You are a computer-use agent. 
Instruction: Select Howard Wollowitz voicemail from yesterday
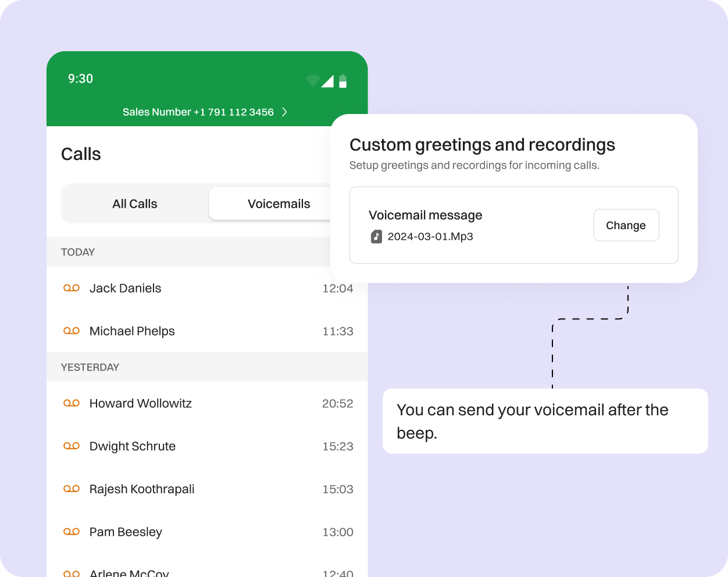(x=141, y=403)
